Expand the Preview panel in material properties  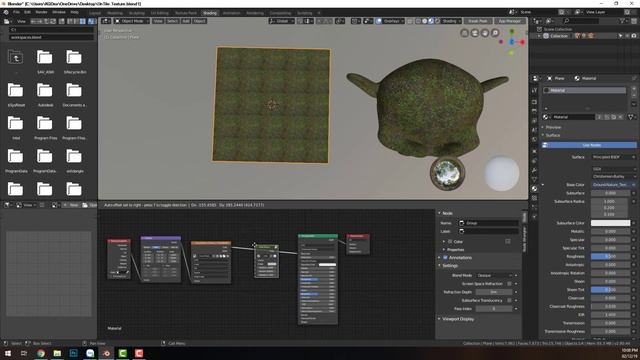[552, 127]
